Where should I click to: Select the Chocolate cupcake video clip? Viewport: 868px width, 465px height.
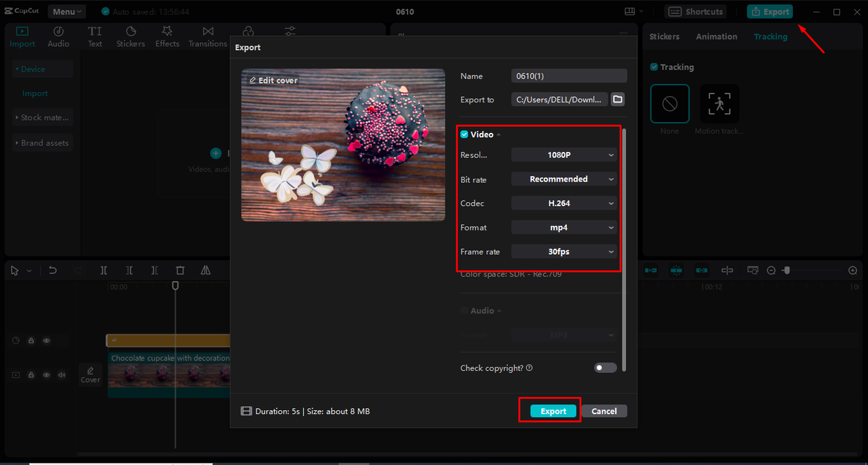point(170,374)
